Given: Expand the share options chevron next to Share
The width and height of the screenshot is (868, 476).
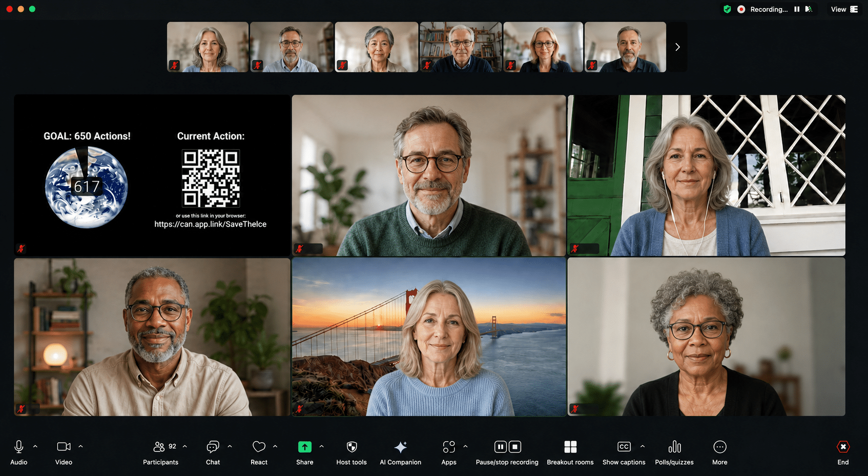Looking at the screenshot, I should [321, 446].
